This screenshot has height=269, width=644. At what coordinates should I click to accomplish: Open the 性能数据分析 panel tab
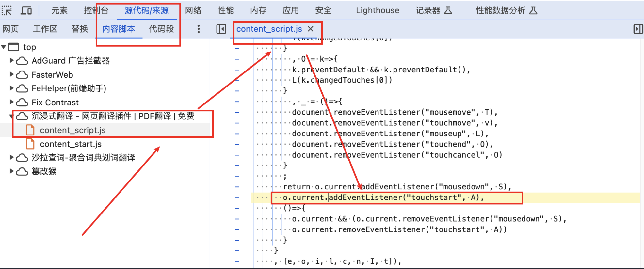[x=507, y=10]
